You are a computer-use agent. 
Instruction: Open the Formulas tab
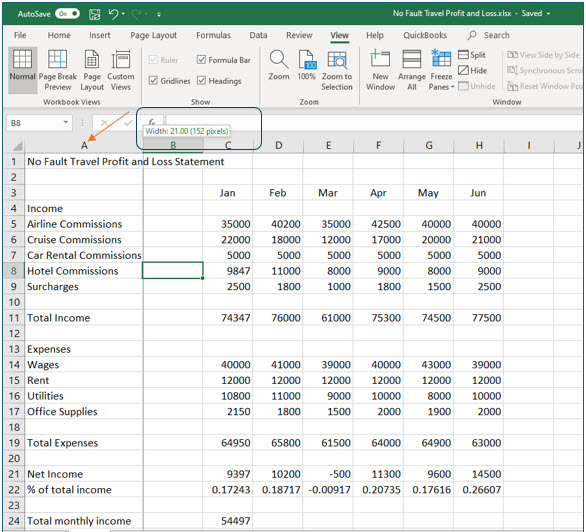tap(213, 35)
